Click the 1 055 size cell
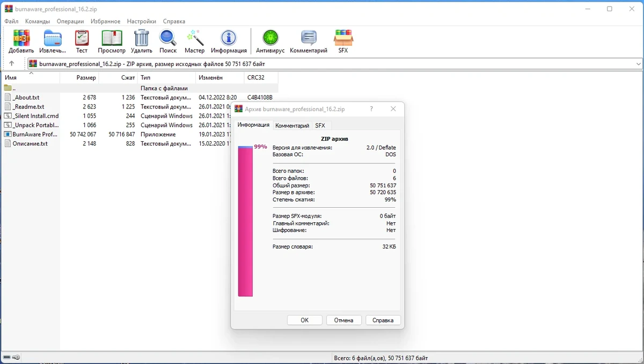 (x=89, y=116)
